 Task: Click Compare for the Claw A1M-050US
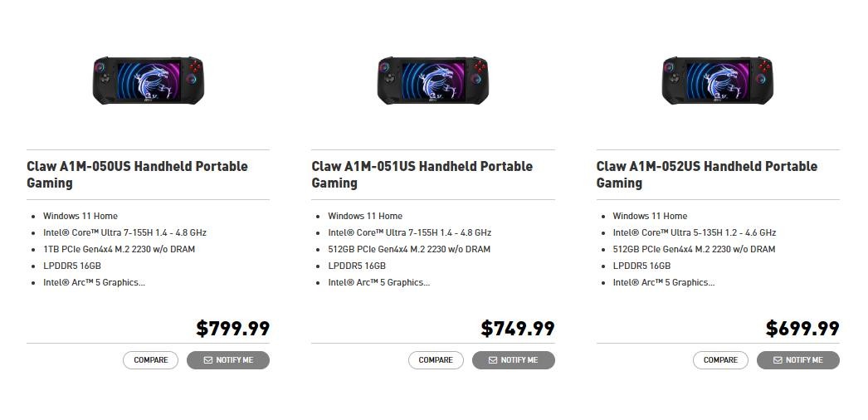pyautogui.click(x=150, y=360)
